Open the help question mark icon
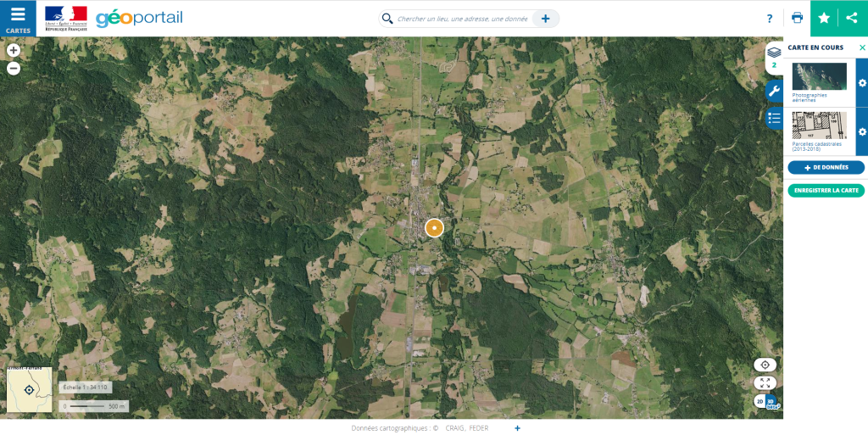 click(x=770, y=19)
